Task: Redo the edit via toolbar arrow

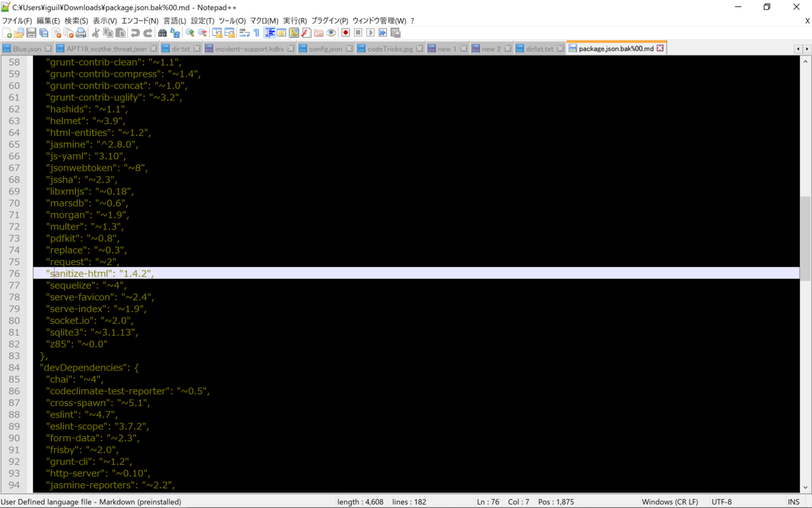Action: tap(148, 33)
